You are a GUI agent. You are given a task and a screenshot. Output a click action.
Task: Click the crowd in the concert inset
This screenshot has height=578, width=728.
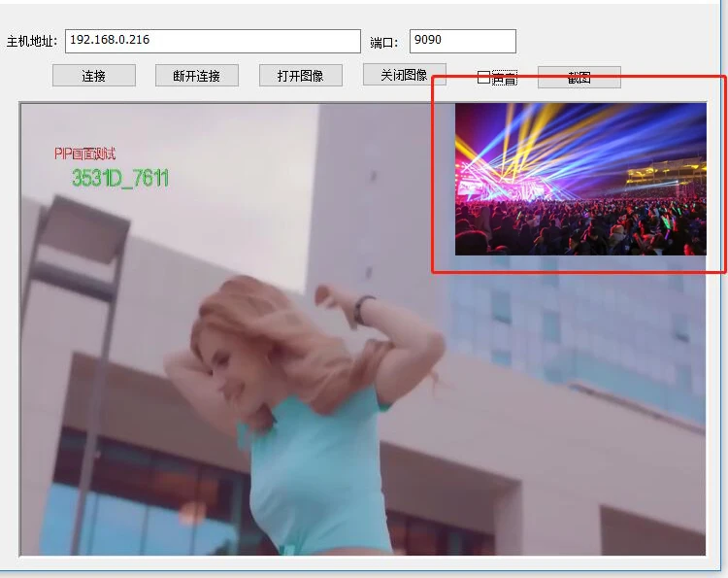tap(582, 228)
